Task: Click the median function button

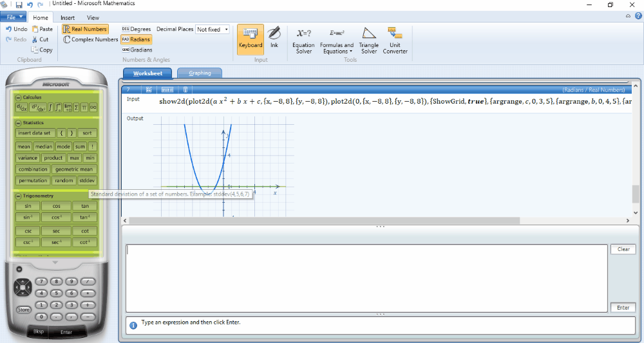Action: click(44, 147)
